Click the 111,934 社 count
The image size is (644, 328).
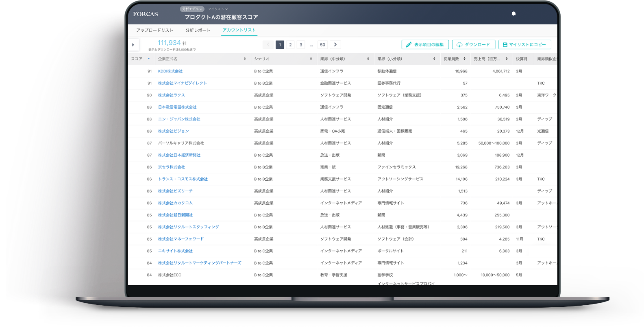pyautogui.click(x=172, y=43)
